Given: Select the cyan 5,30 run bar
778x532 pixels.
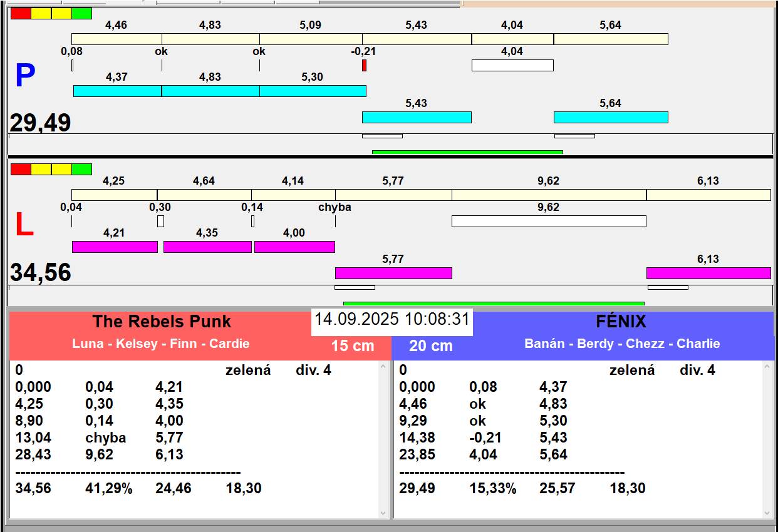Looking at the screenshot, I should pyautogui.click(x=313, y=91).
